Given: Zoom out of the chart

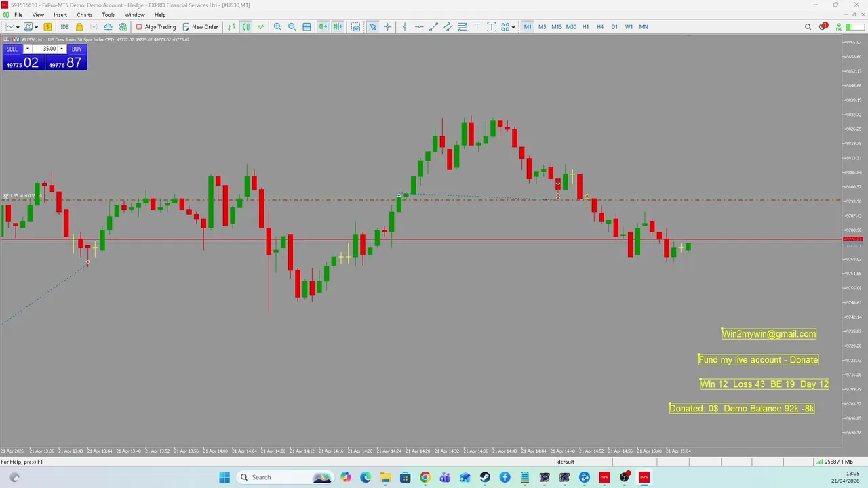Looking at the screenshot, I should click(292, 27).
